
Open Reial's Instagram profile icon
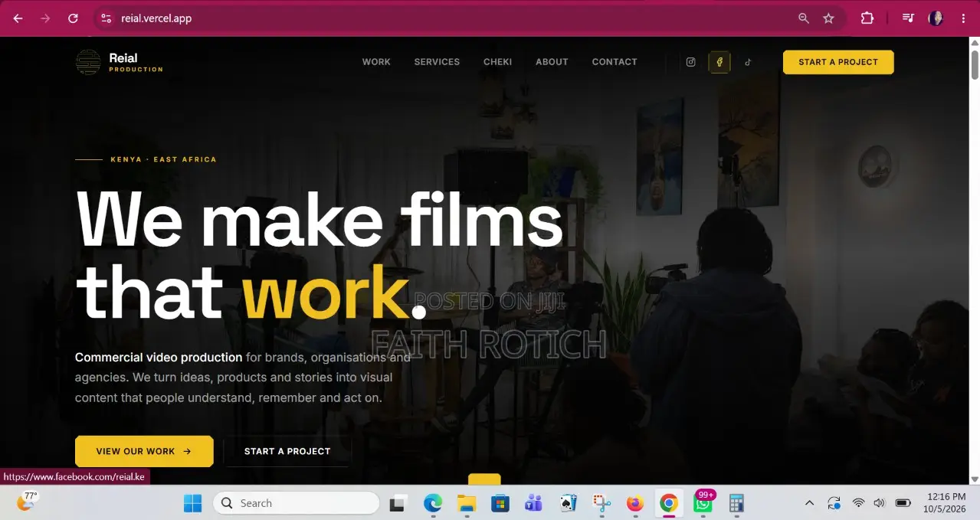[690, 62]
